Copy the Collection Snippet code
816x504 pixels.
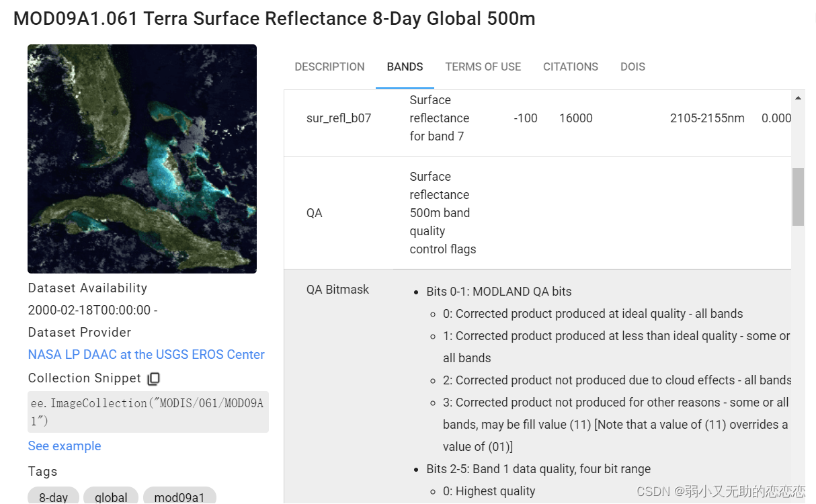click(154, 378)
